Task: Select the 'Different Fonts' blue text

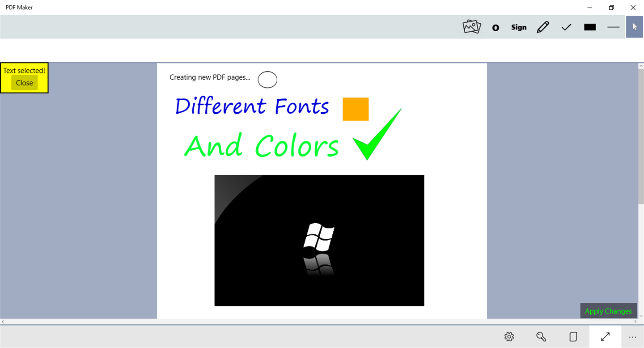Action: 252,106
